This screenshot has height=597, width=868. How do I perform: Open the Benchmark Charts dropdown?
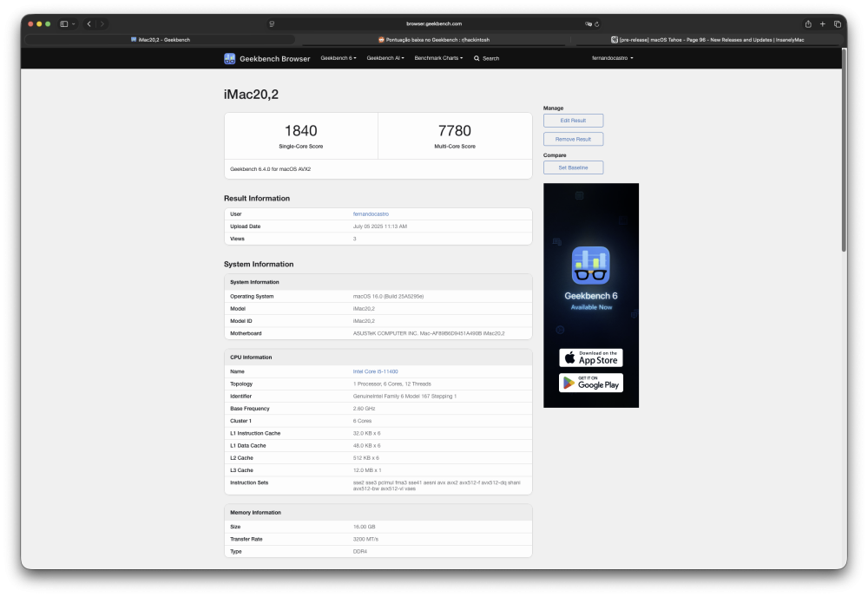pos(438,58)
